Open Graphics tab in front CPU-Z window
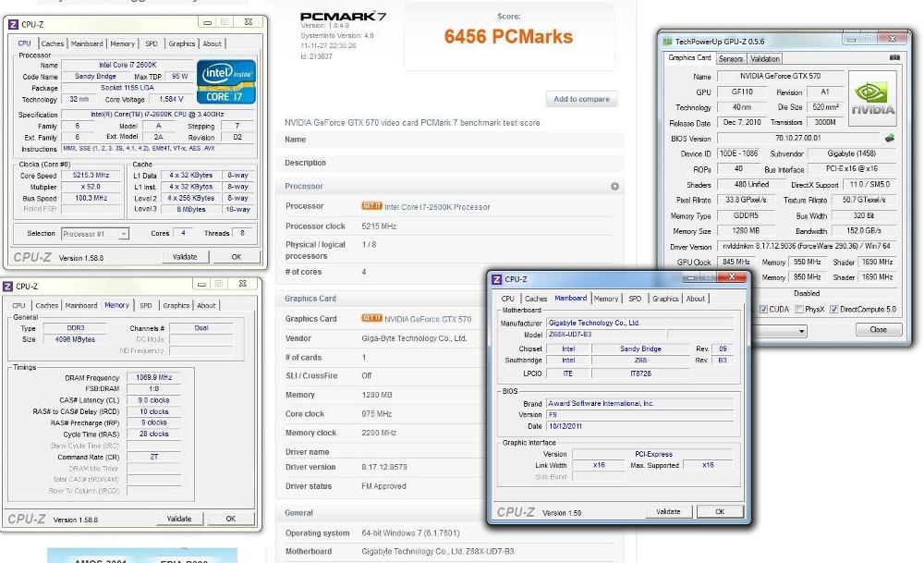Image resolution: width=924 pixels, height=563 pixels. click(665, 299)
